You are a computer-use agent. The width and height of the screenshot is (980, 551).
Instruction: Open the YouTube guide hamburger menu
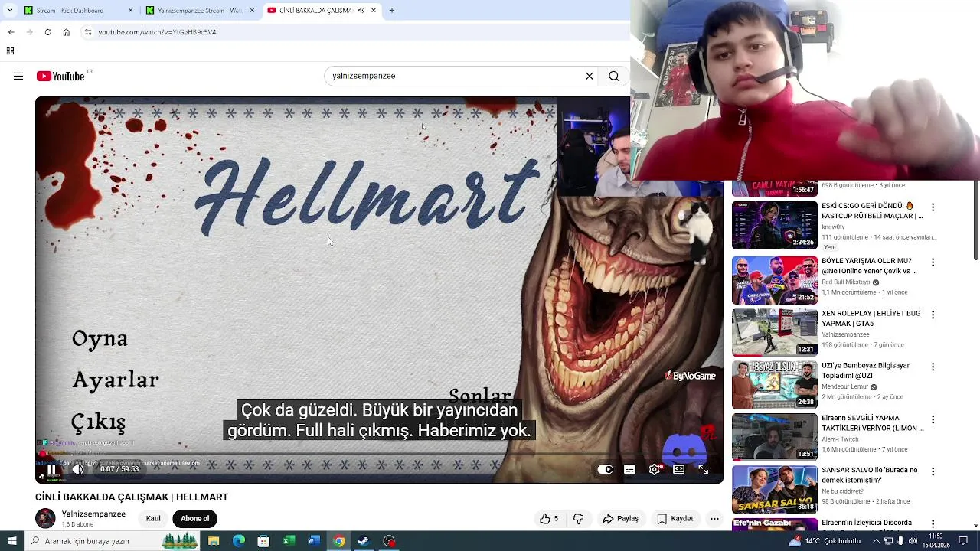pos(18,76)
